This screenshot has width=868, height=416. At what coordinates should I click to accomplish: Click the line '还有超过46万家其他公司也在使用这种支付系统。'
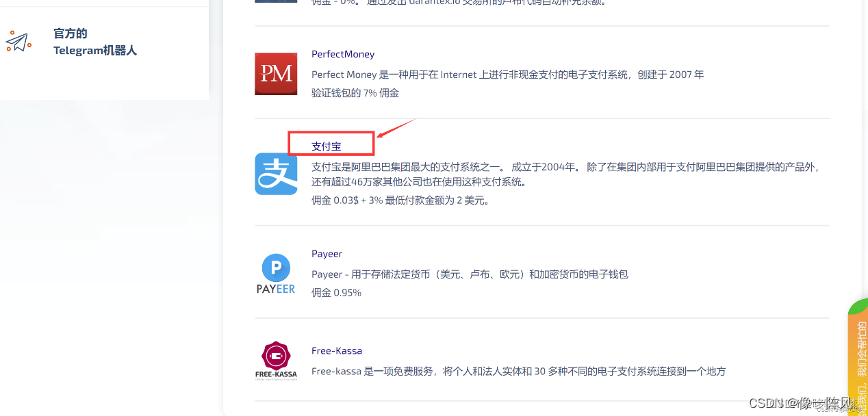point(420,182)
